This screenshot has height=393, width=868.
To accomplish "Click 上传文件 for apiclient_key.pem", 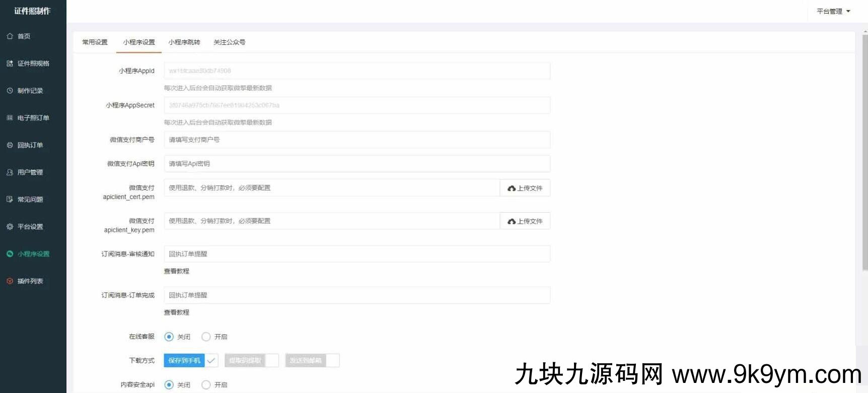I will point(525,221).
